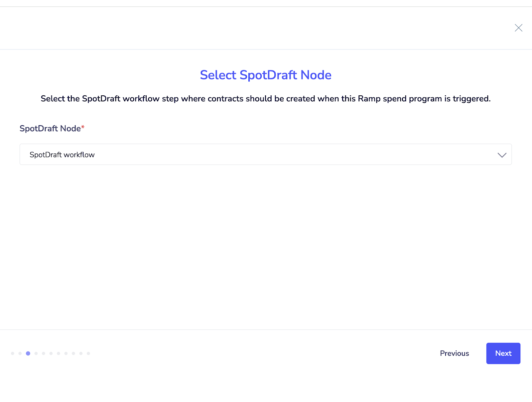Expand the dropdown using the chevron arrow
This screenshot has width=532, height=402.
tap(502, 155)
